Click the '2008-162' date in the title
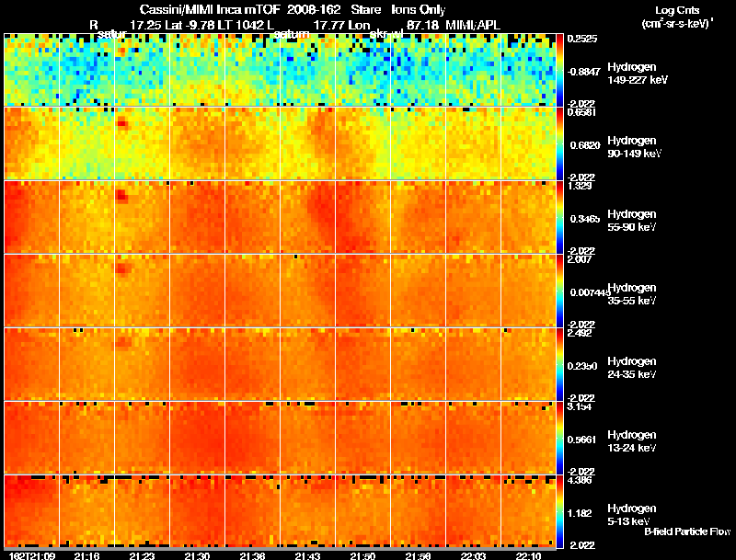736x560 pixels. pyautogui.click(x=314, y=9)
